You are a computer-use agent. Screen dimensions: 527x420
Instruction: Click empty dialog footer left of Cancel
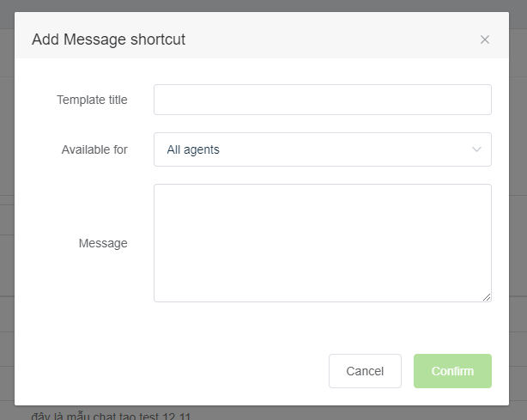coord(172,371)
